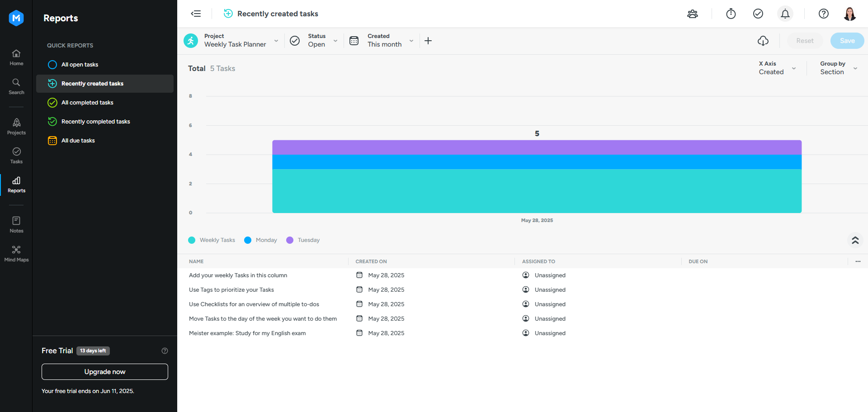Collapse the sidebar with the menu icon

pyautogui.click(x=196, y=14)
